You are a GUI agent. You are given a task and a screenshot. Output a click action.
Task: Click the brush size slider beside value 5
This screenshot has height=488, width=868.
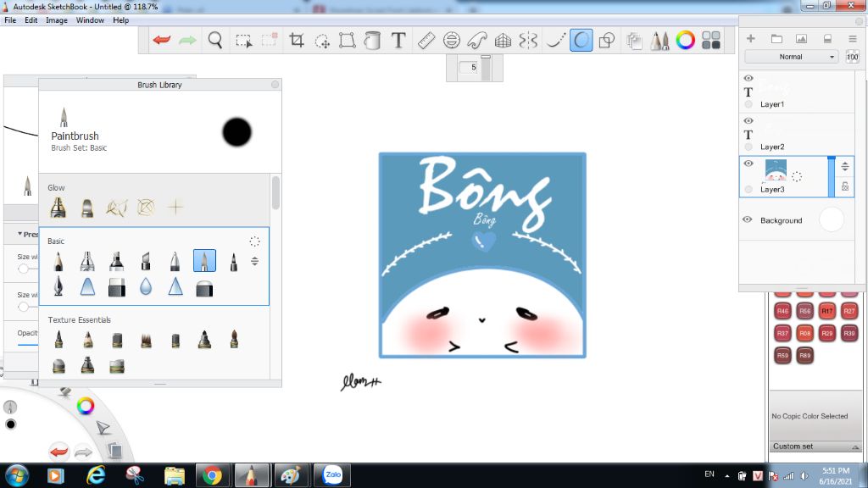pos(486,68)
